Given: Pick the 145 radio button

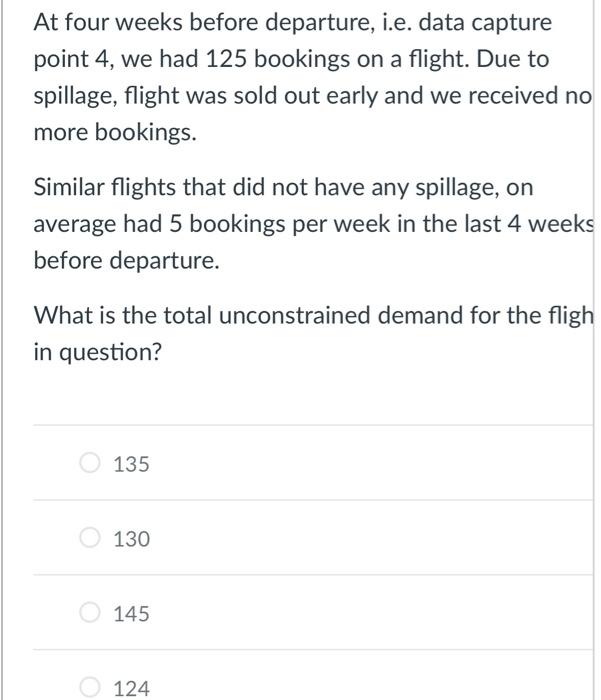Looking at the screenshot, I should pos(91,613).
